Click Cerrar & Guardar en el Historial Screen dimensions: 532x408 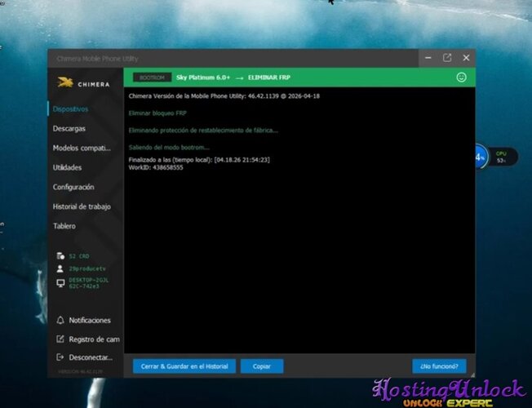[184, 366]
